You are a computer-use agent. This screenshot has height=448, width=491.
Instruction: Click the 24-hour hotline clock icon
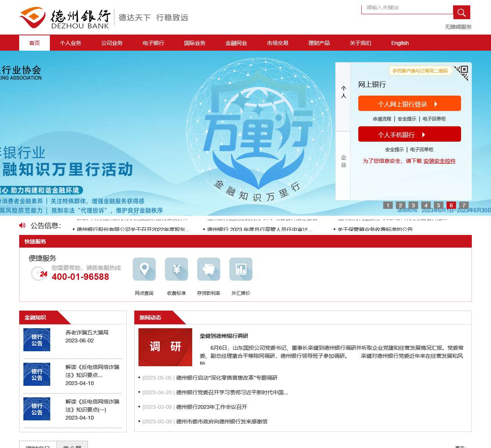(x=39, y=273)
